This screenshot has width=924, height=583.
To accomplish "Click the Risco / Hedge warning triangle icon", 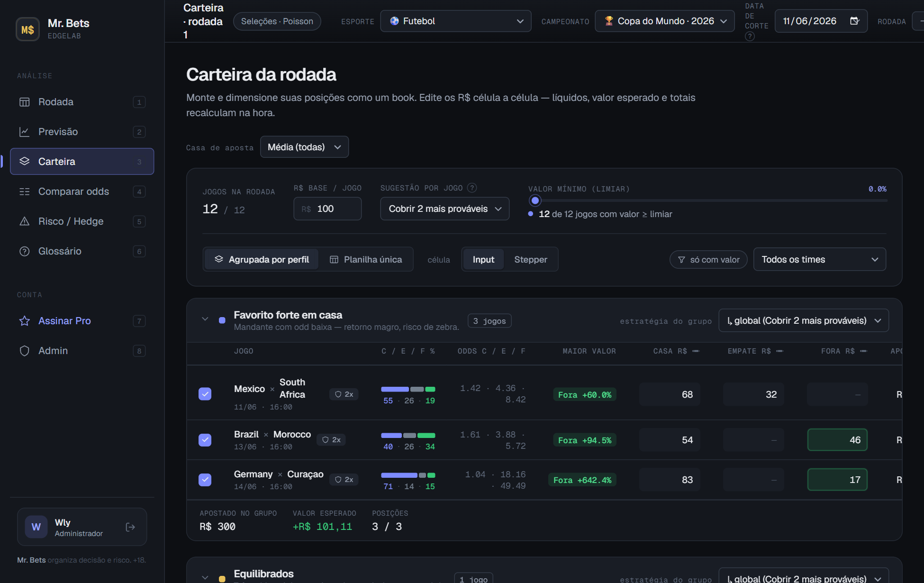I will [25, 221].
